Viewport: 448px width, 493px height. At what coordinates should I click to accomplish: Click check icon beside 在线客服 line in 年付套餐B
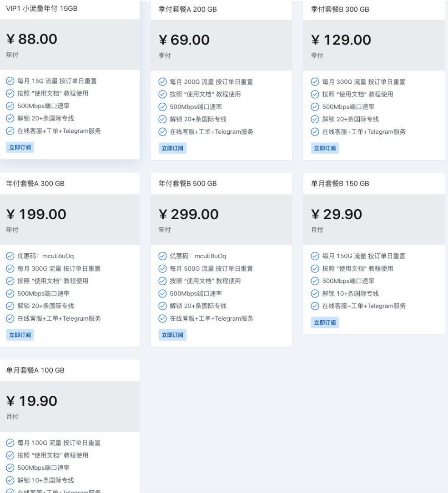[x=162, y=319]
